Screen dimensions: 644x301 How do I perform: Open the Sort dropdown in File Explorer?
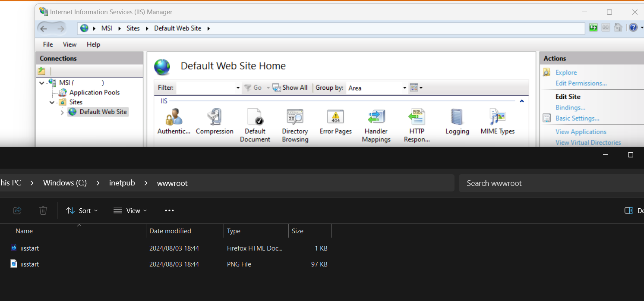point(82,210)
